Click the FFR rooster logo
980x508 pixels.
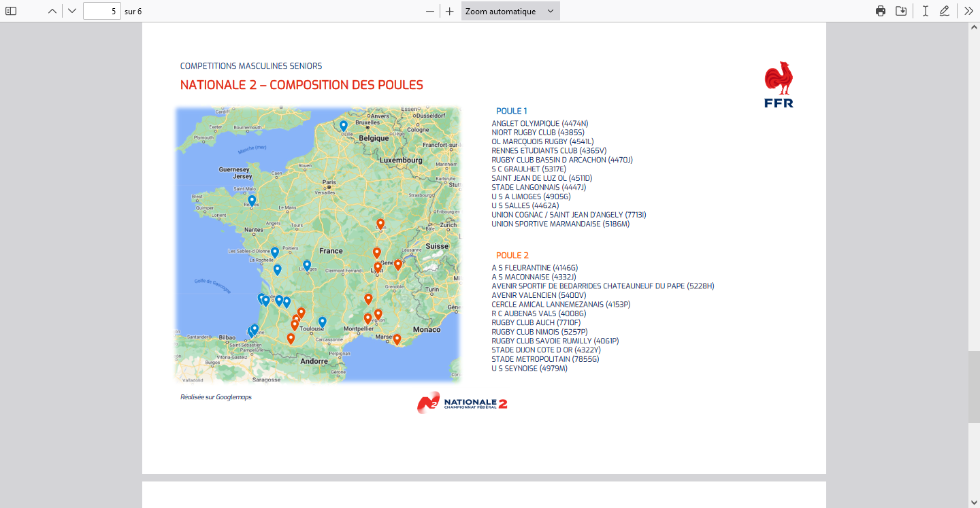[x=779, y=85]
